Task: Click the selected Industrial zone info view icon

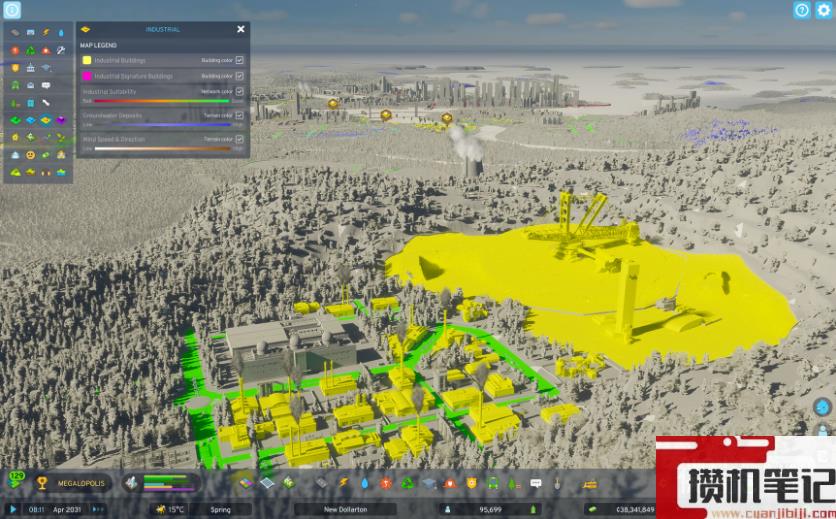Action: pyautogui.click(x=46, y=120)
